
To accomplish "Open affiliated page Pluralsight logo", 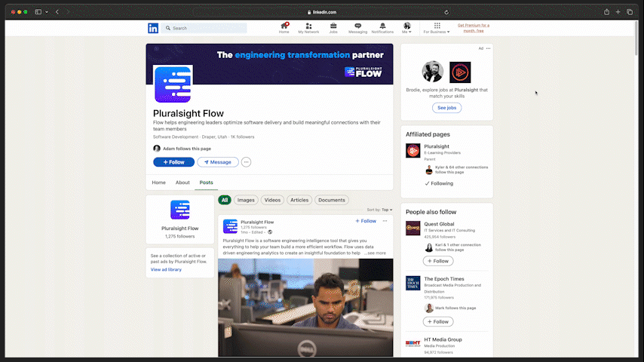I will coord(413,150).
